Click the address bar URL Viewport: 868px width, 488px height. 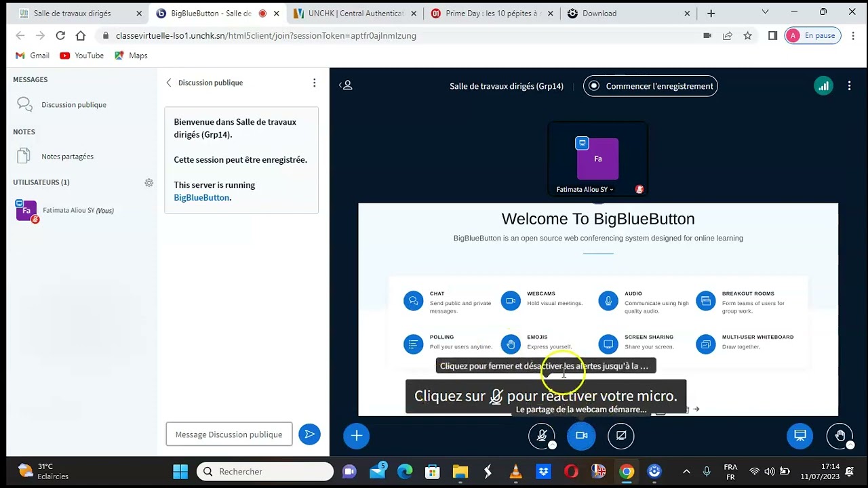[266, 36]
